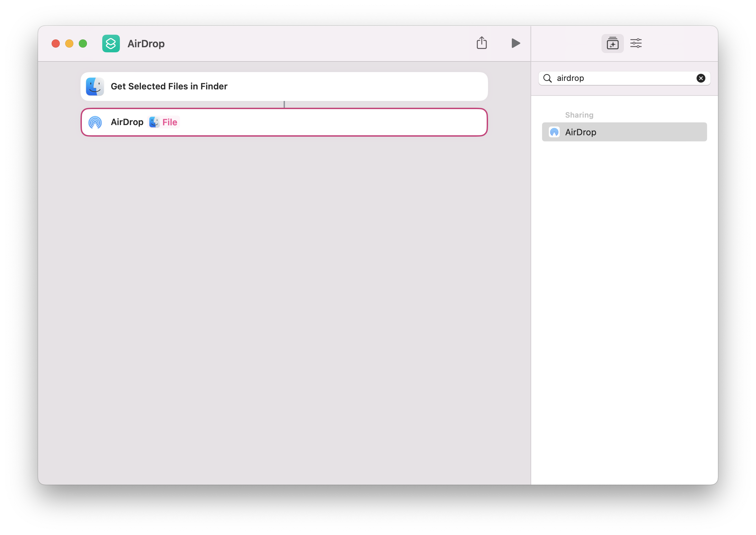Clear the search field text
Viewport: 756px width, 535px height.
(x=701, y=78)
